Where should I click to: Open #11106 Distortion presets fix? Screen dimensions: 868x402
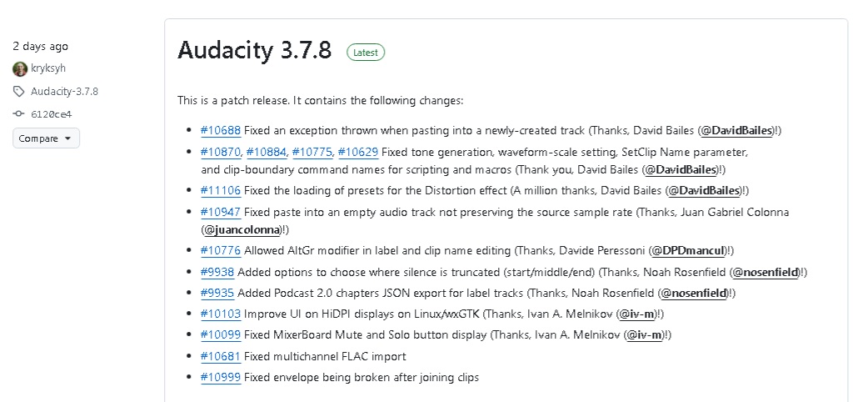pos(220,191)
